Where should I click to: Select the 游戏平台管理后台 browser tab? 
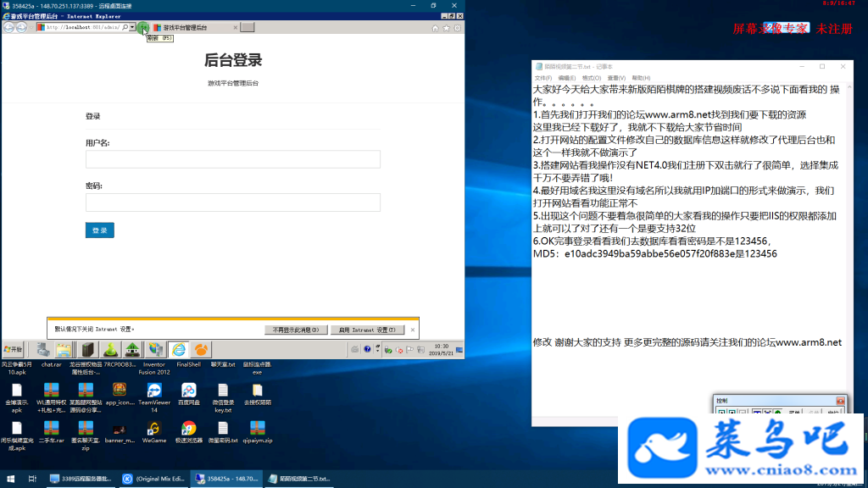click(x=195, y=27)
